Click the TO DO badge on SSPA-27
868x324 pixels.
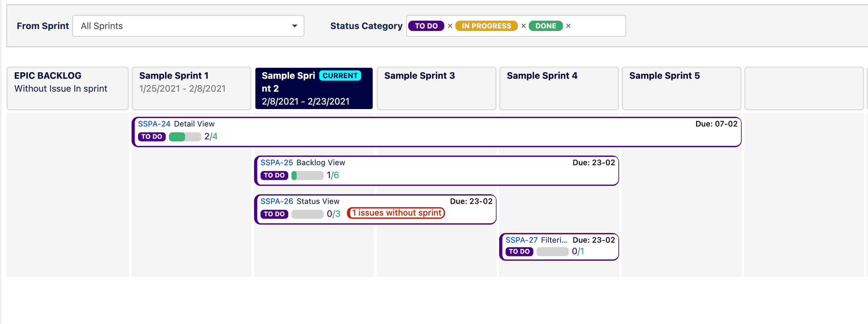point(519,252)
